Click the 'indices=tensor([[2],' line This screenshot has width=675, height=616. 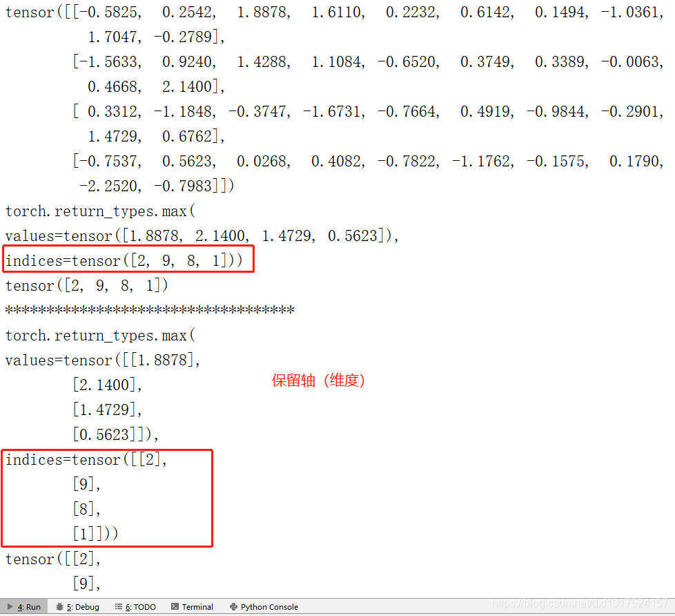tap(86, 459)
